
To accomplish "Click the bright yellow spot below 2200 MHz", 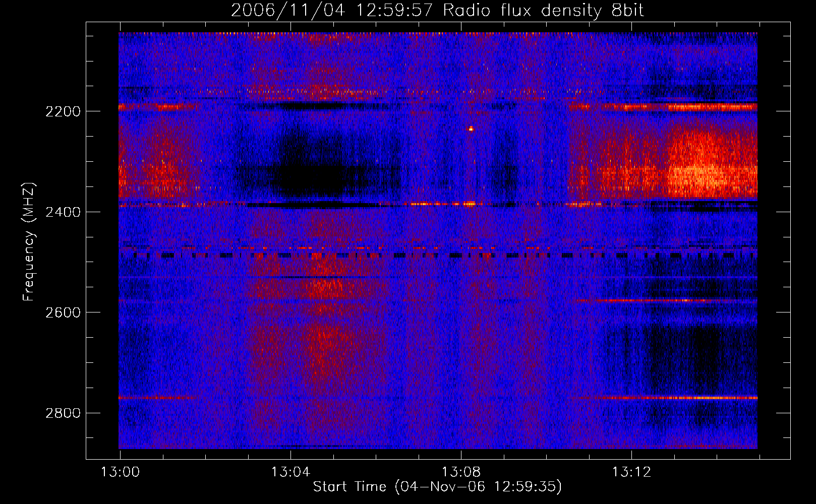I will coord(471,129).
